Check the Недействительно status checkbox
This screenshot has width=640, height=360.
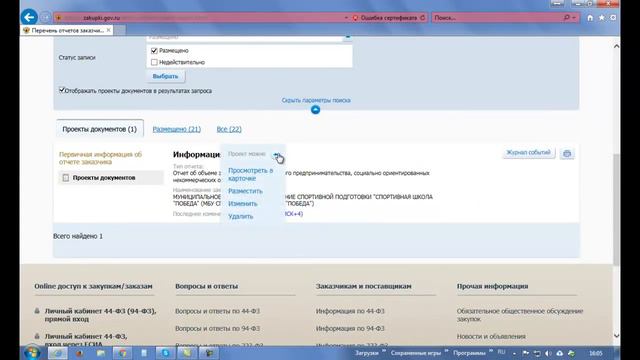tap(154, 62)
